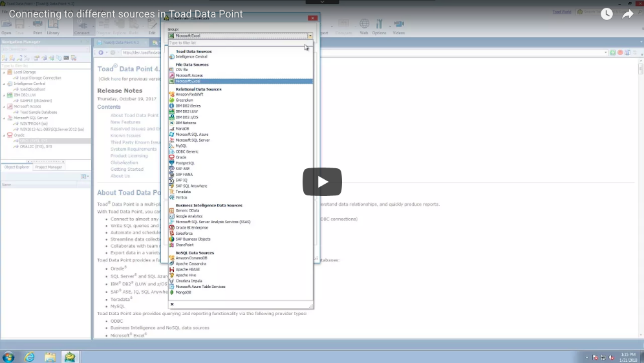Click the Share arrow icon

point(628,14)
